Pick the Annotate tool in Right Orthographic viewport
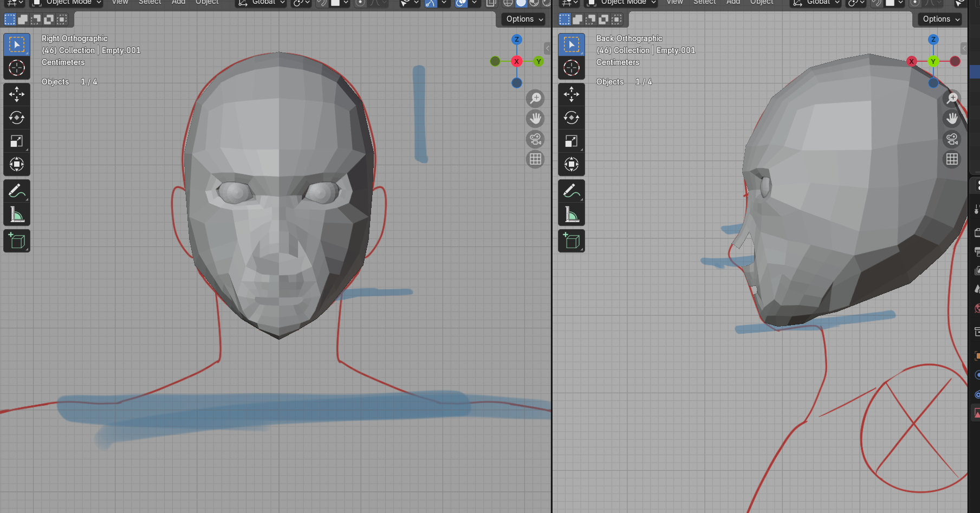This screenshot has width=980, height=513. [x=17, y=191]
